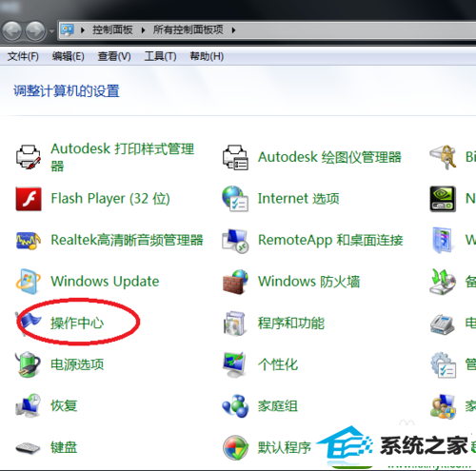The height and width of the screenshot is (471, 476).
Task: Open the 电源选项 battery icon
Action: (x=28, y=364)
